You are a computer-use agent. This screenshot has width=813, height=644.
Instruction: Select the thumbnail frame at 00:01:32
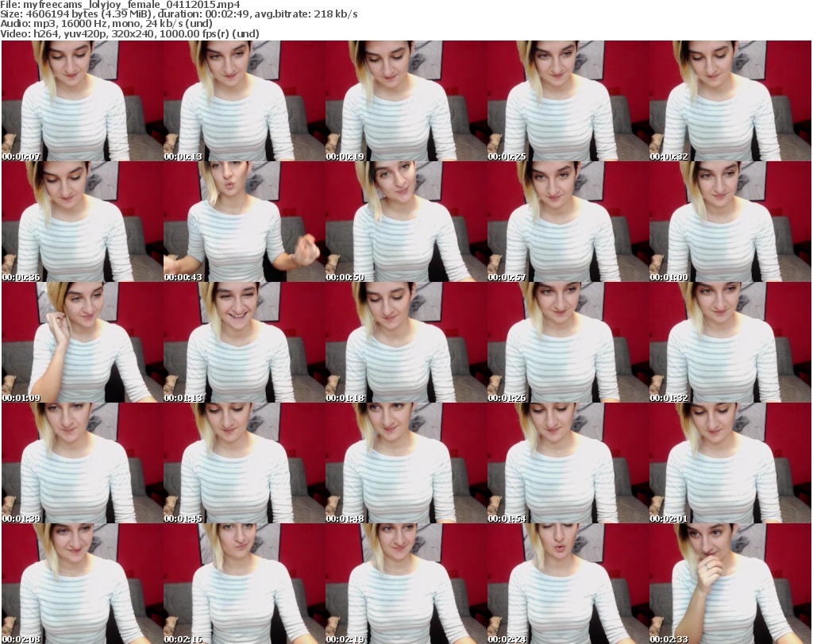pyautogui.click(x=730, y=343)
